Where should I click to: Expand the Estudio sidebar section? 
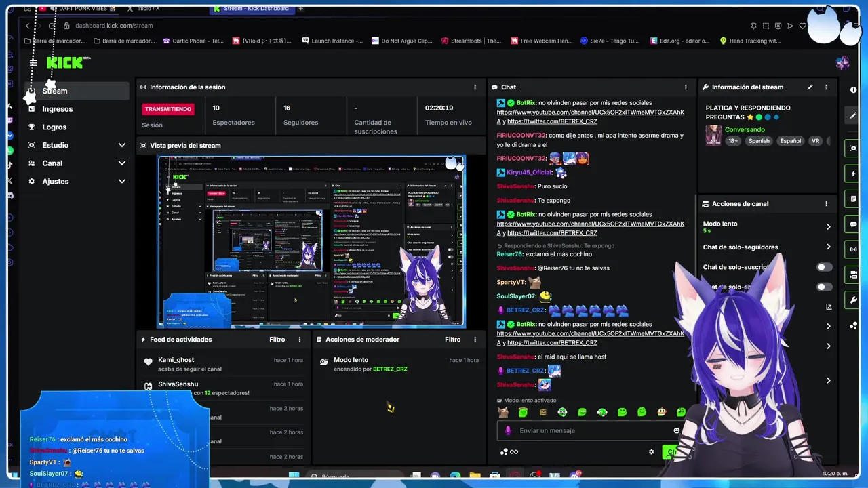122,145
